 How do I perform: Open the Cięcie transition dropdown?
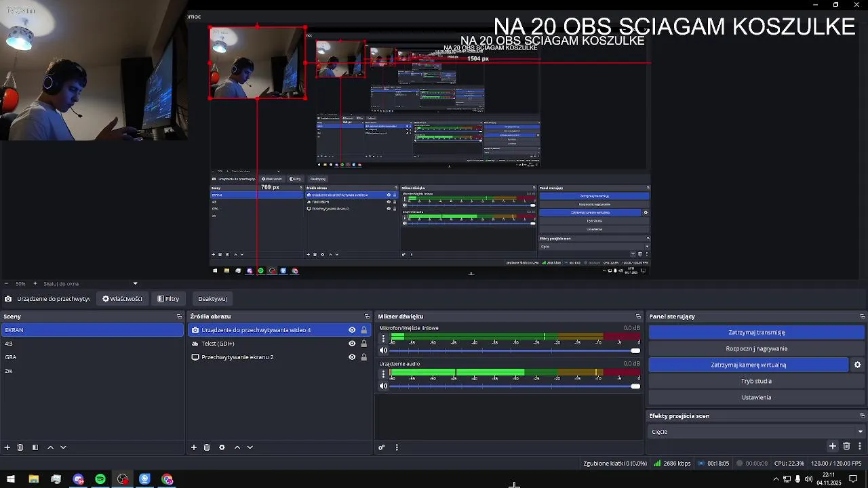[x=756, y=432]
